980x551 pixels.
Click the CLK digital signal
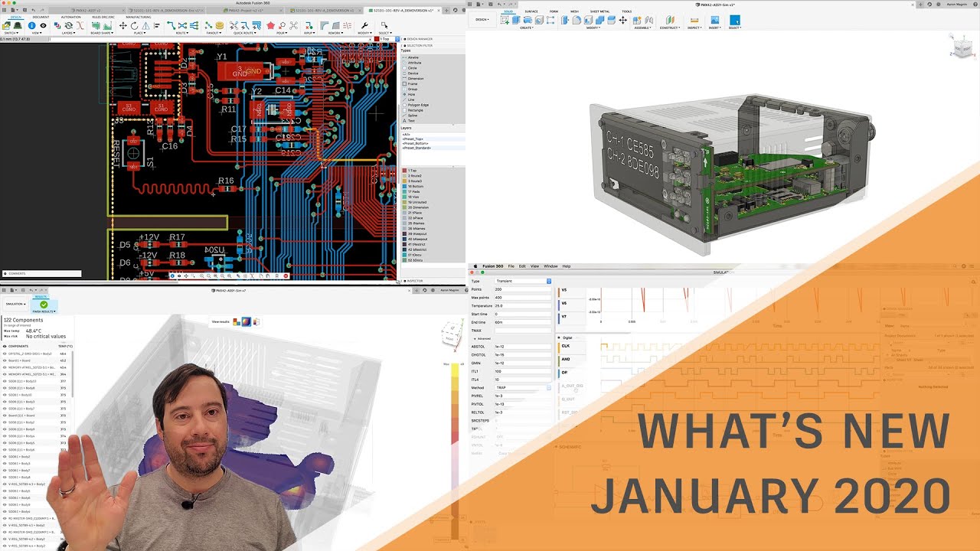566,346
